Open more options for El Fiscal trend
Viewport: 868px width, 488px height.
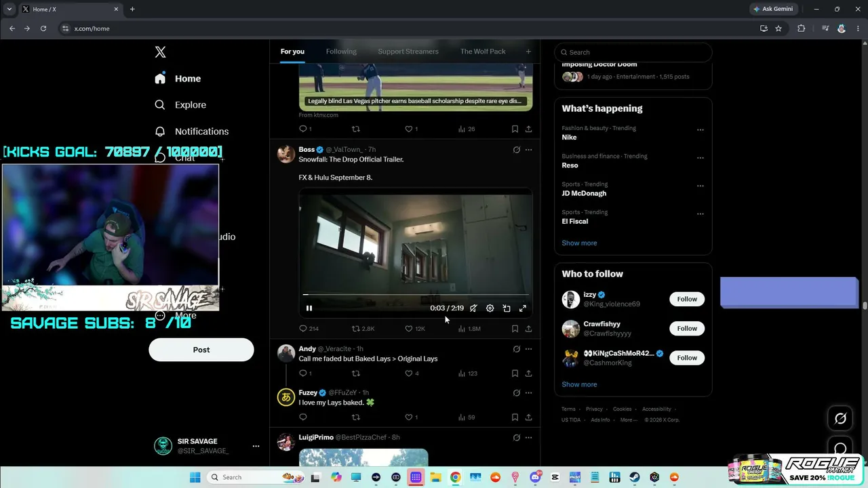coord(701,214)
